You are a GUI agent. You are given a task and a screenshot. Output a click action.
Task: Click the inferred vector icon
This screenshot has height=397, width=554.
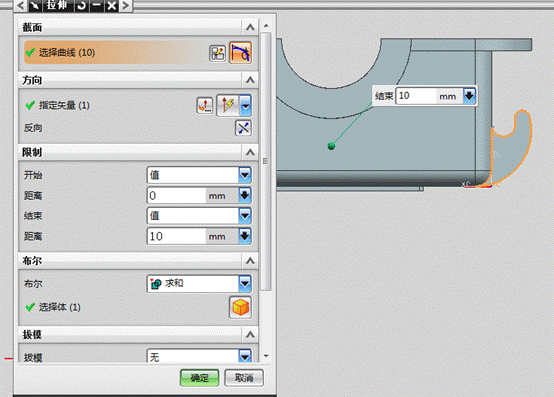click(x=228, y=105)
